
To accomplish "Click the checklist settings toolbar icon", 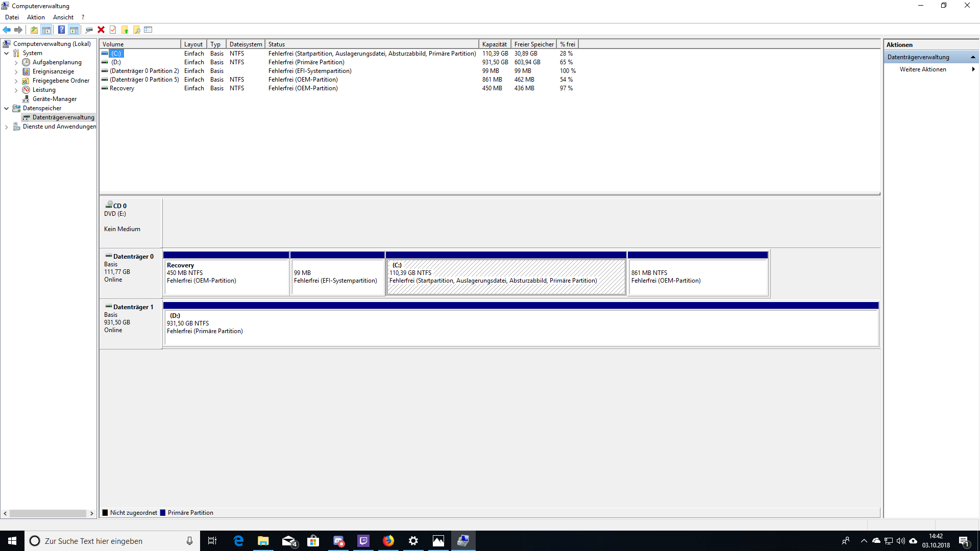I will coord(149,30).
